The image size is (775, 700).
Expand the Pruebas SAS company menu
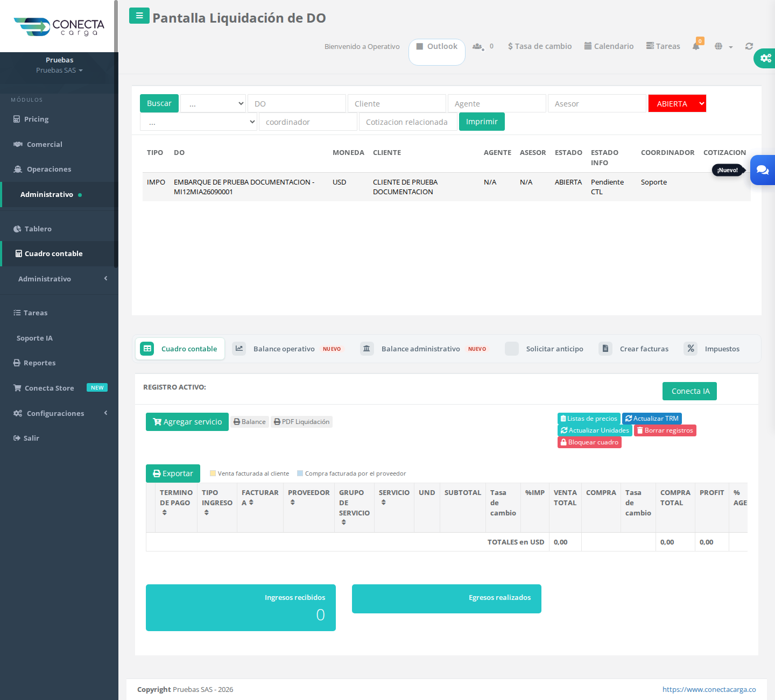59,70
